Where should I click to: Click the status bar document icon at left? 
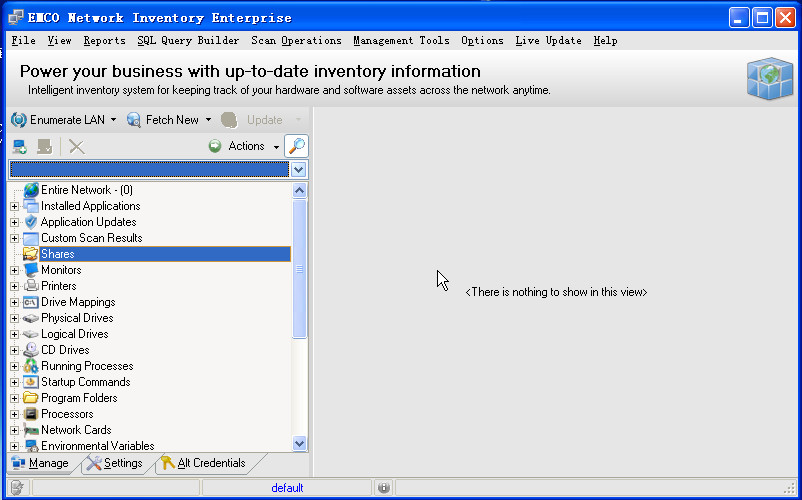click(x=17, y=487)
